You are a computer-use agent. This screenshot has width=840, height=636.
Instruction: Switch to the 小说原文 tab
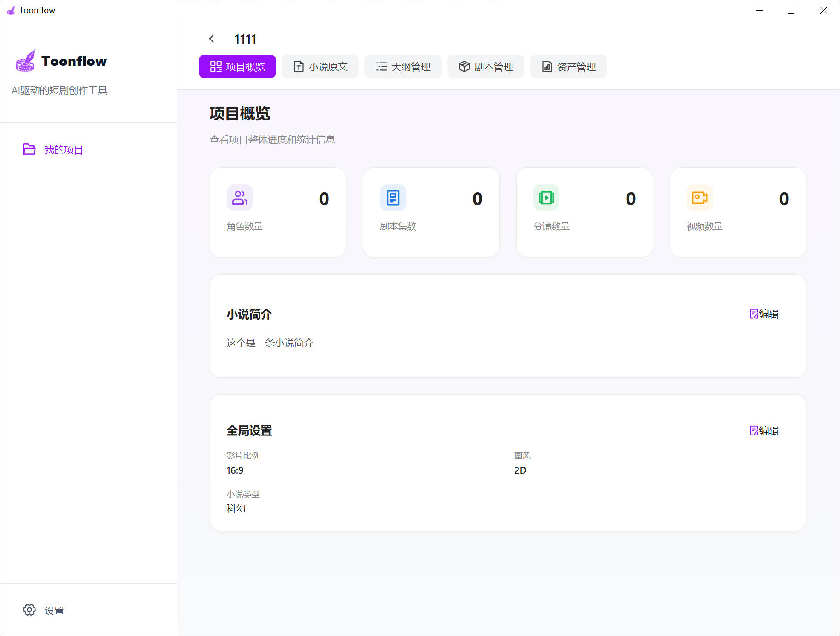[320, 67]
